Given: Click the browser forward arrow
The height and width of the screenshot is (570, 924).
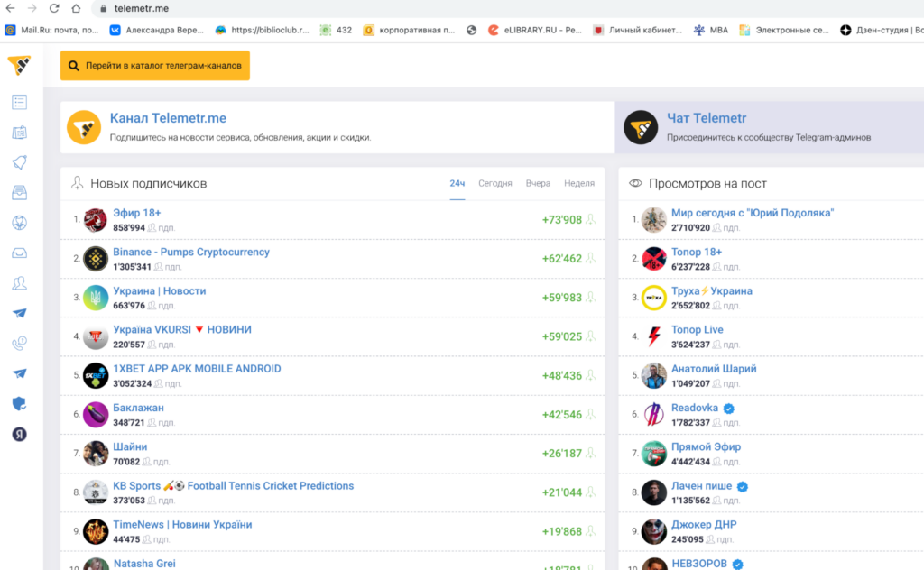Looking at the screenshot, I should point(32,8).
